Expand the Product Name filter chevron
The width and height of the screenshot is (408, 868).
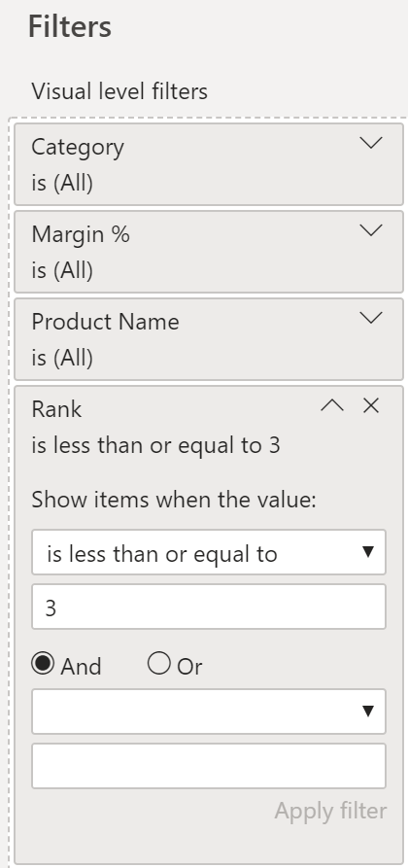(371, 318)
